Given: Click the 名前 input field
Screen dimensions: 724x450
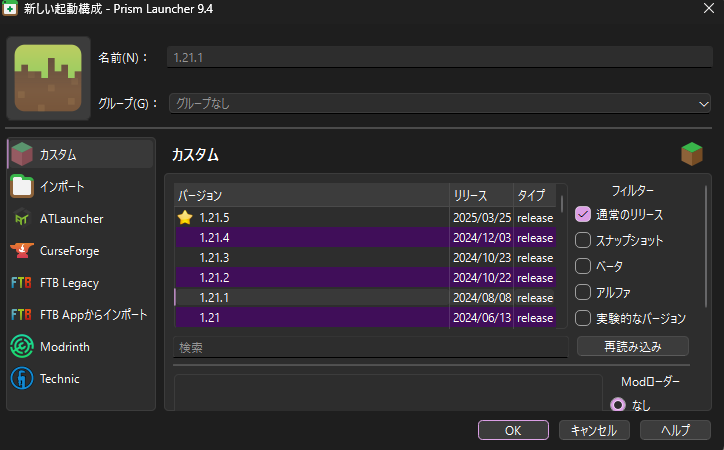Looking at the screenshot, I should pyautogui.click(x=440, y=57).
